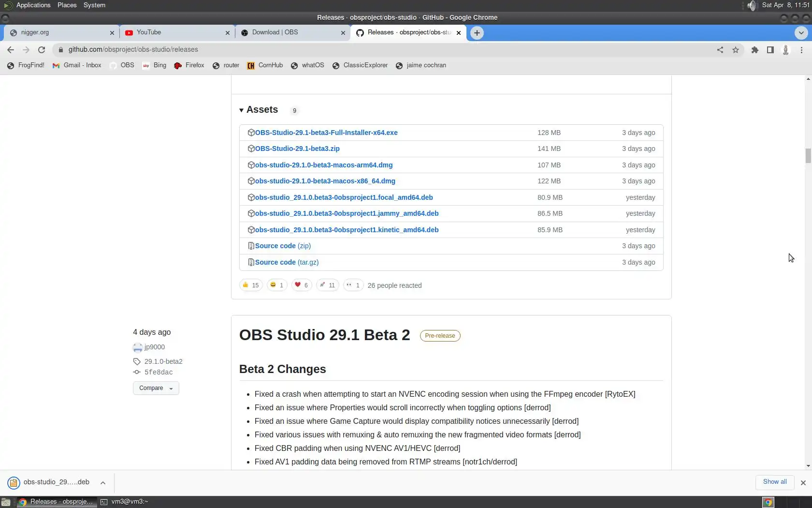The width and height of the screenshot is (812, 508).
Task: Click the system volume icon
Action: [751, 5]
